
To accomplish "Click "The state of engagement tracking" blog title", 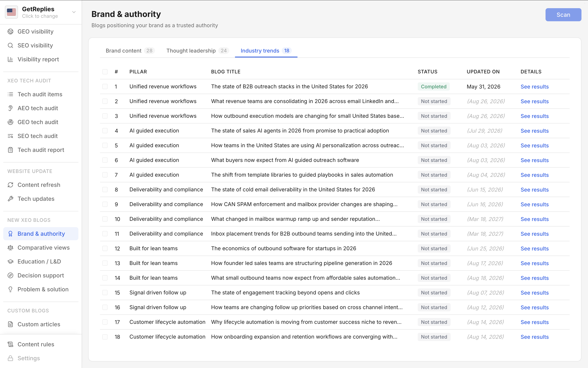I will 285,293.
